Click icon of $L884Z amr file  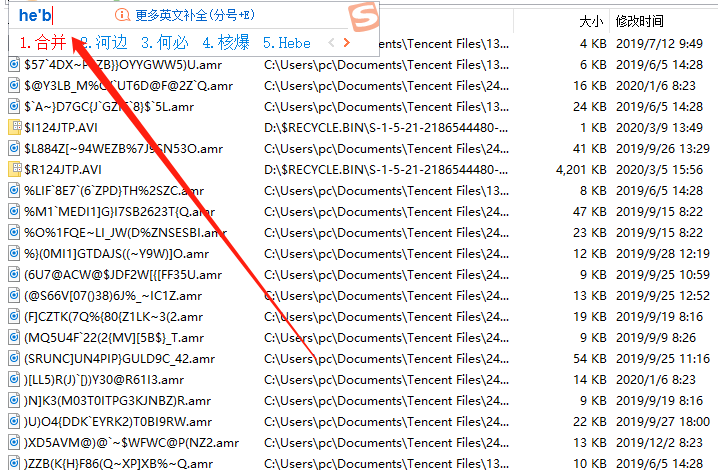click(x=14, y=148)
